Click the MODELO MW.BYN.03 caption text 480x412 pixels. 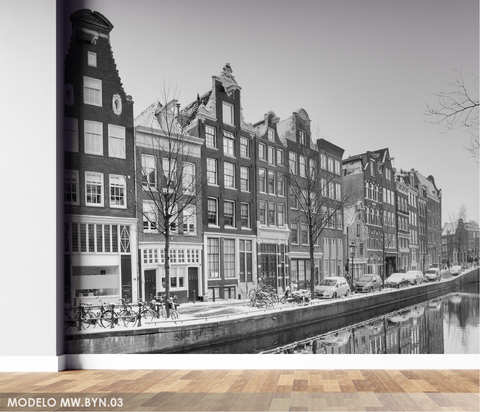(x=65, y=402)
